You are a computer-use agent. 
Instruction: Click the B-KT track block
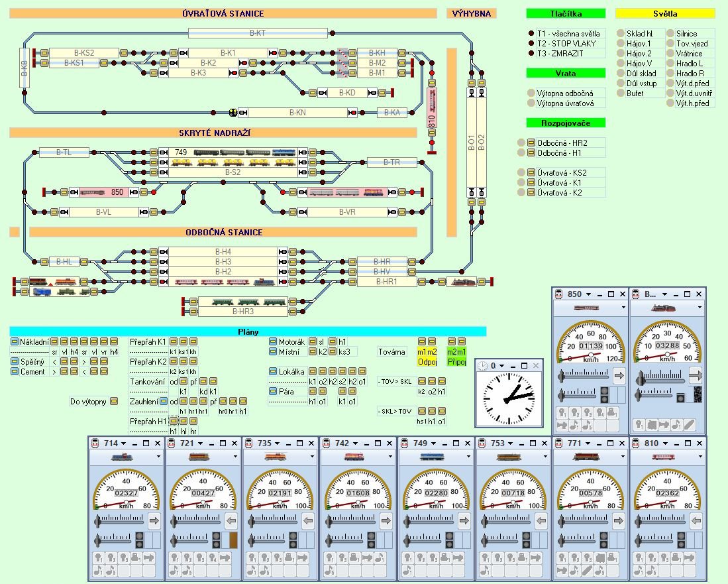[x=258, y=32]
